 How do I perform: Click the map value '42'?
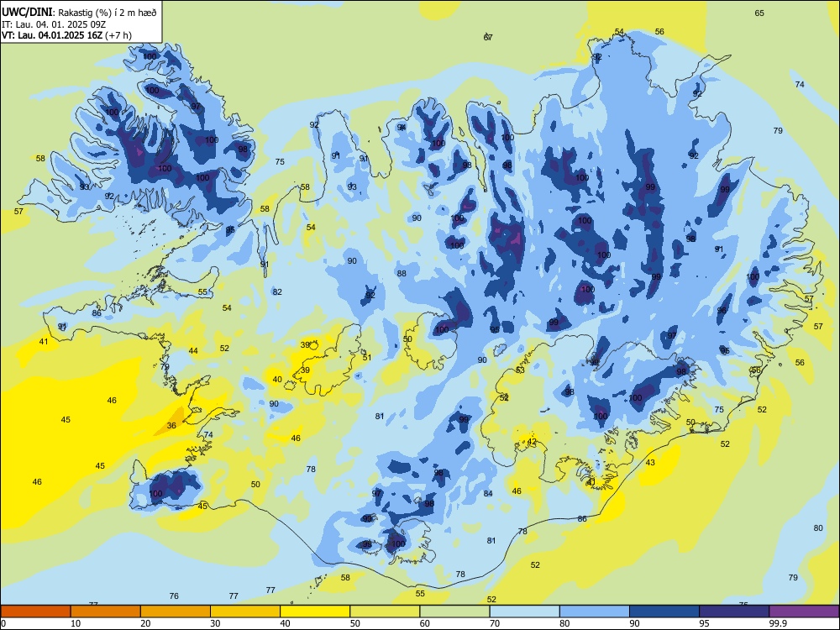pos(532,442)
